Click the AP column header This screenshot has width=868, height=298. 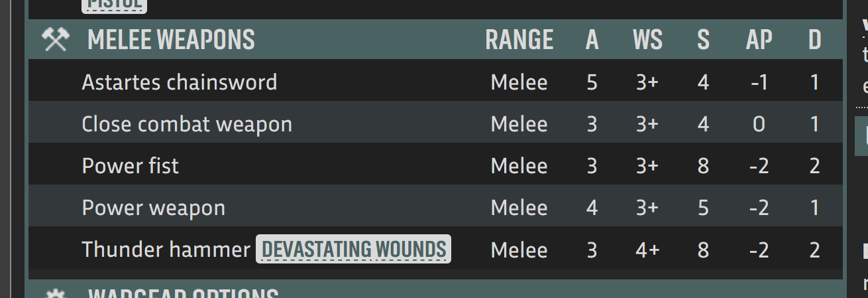[759, 40]
